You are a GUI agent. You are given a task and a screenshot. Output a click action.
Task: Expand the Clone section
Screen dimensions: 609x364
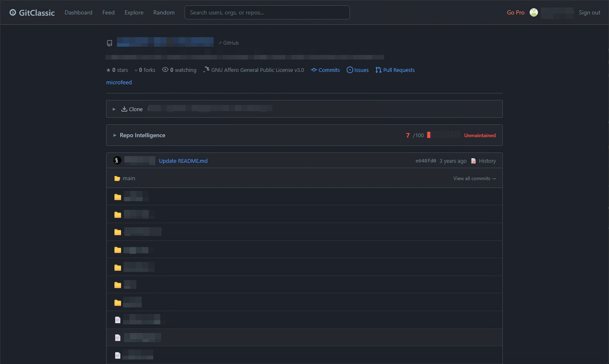114,109
